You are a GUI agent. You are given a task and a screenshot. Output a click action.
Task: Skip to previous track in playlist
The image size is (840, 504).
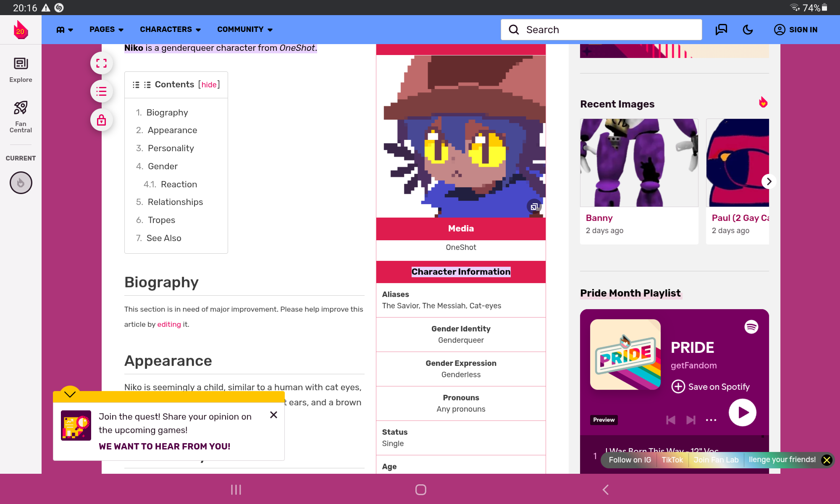(671, 420)
